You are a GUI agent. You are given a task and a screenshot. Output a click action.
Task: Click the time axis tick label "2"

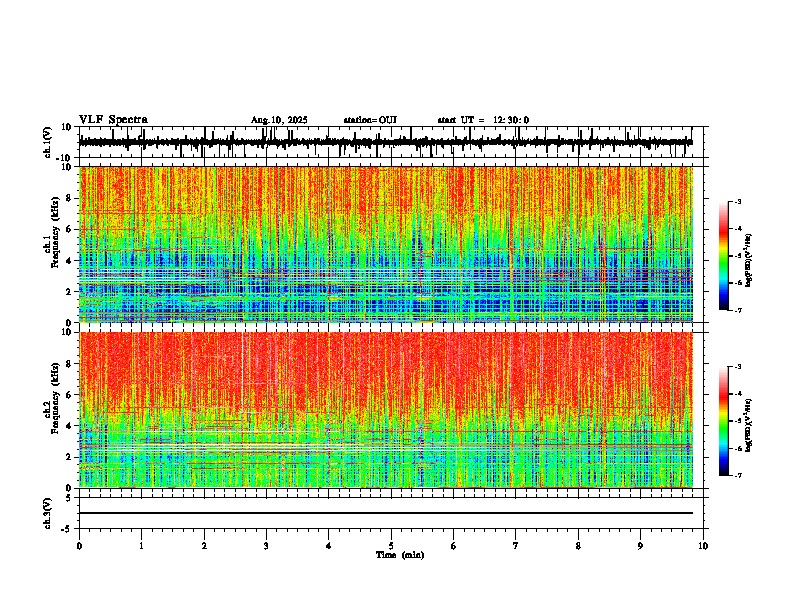point(204,546)
